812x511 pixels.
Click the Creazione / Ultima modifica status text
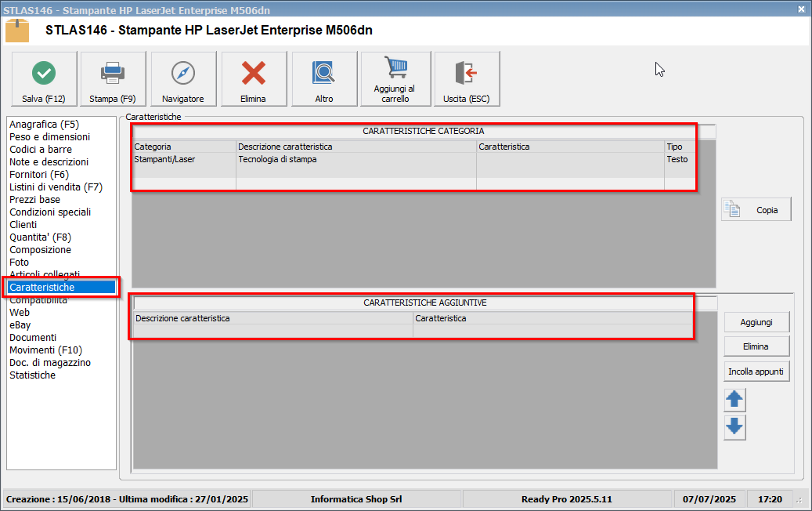[x=127, y=499]
